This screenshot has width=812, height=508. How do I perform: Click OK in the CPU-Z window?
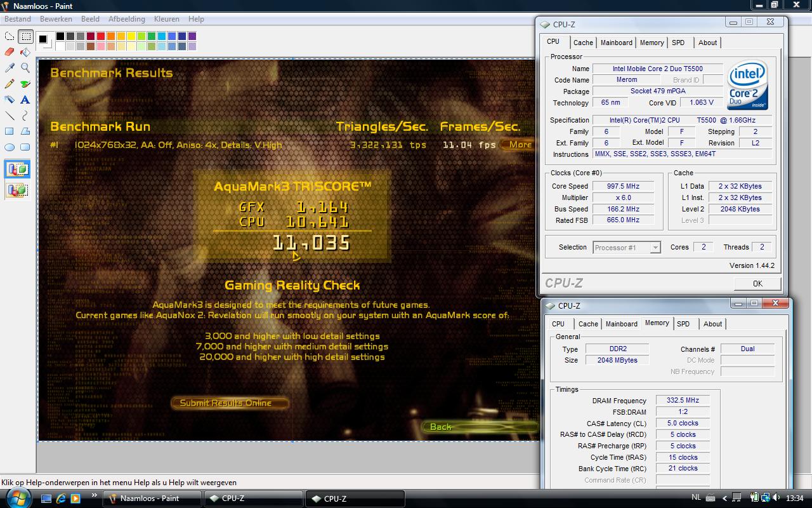(757, 284)
